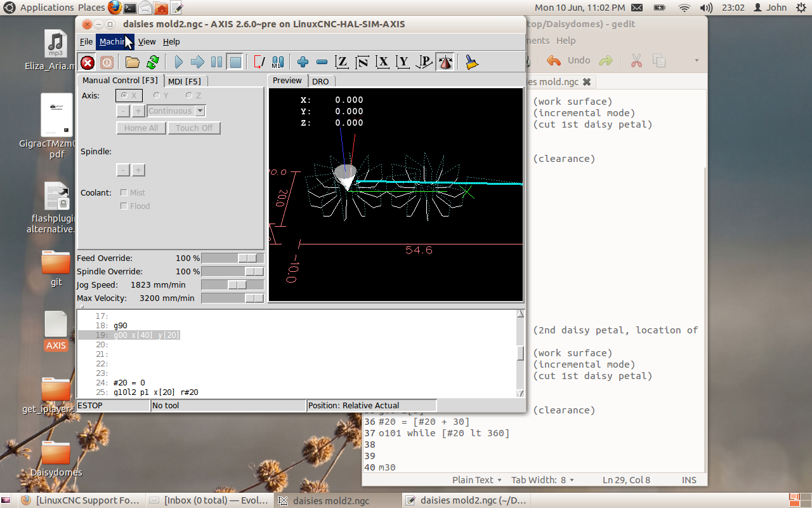Select Y axis radio button
Viewport: 812px width, 508px height.
tap(160, 95)
